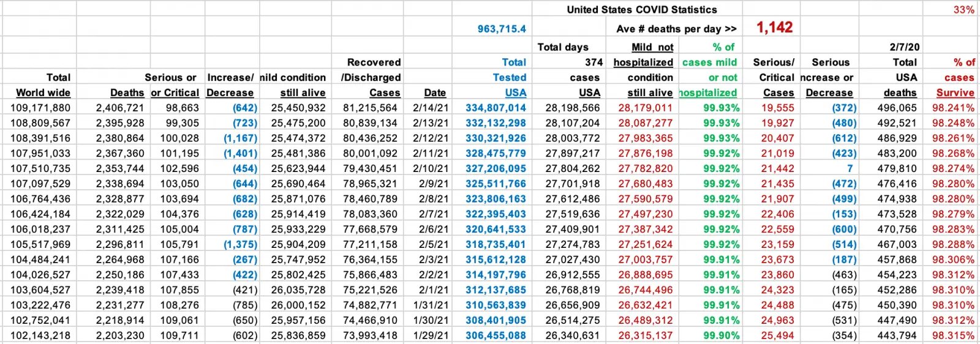Viewport: 980px width, 344px height.
Task: Select the 33% cell in the top corner
Action: 963,10
